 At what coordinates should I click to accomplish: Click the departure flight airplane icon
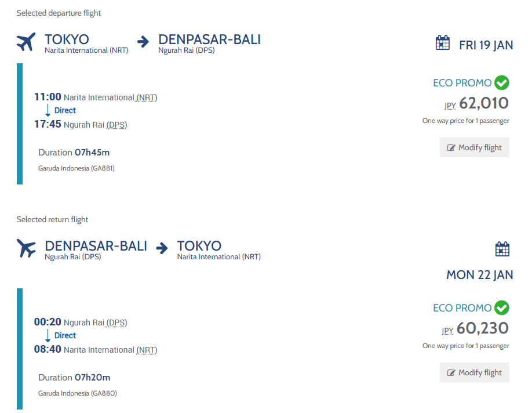pyautogui.click(x=26, y=42)
